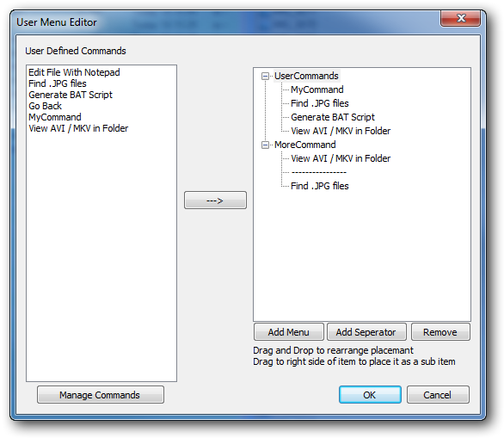Select Edit File With Notepad command
Screen dimensions: 504x438
click(74, 72)
